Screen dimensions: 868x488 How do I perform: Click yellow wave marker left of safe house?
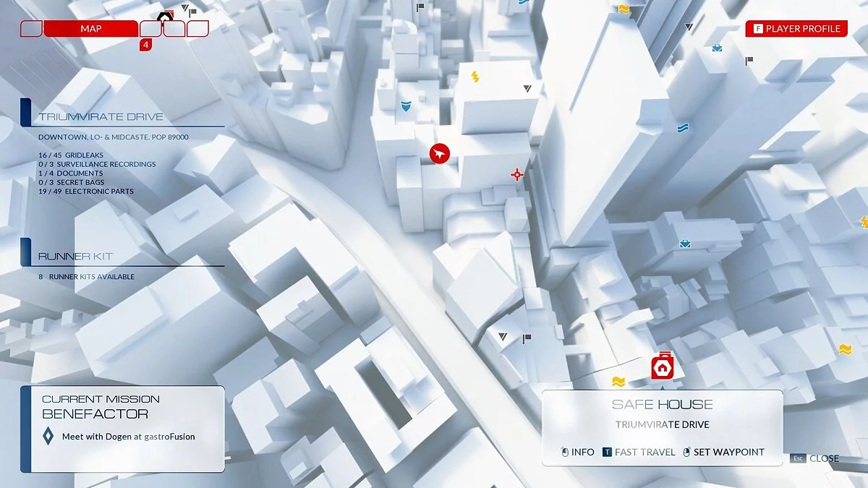pyautogui.click(x=618, y=381)
